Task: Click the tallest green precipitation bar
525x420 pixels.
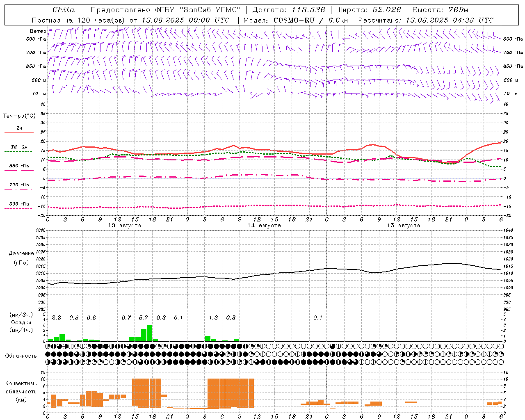Action: click(x=149, y=333)
